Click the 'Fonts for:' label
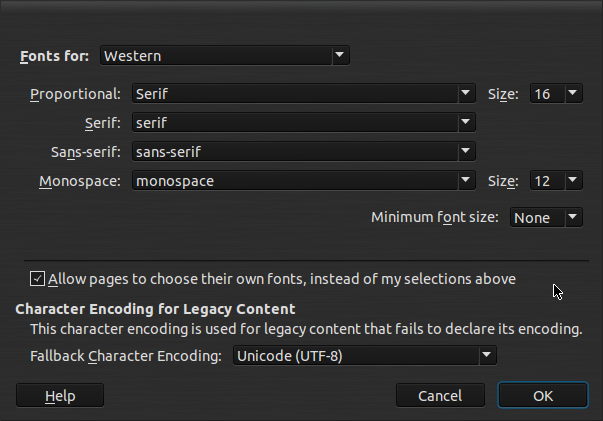603x421 pixels. tap(55, 56)
